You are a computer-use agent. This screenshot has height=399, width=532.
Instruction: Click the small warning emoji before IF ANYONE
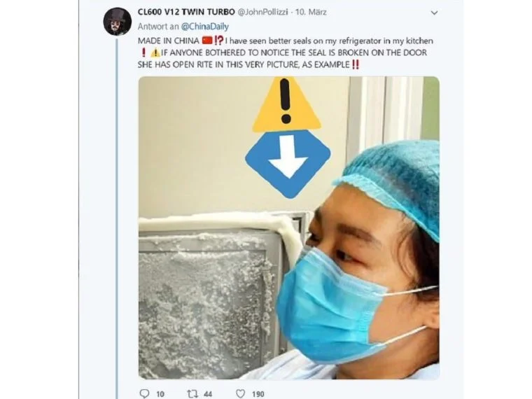[x=155, y=53]
